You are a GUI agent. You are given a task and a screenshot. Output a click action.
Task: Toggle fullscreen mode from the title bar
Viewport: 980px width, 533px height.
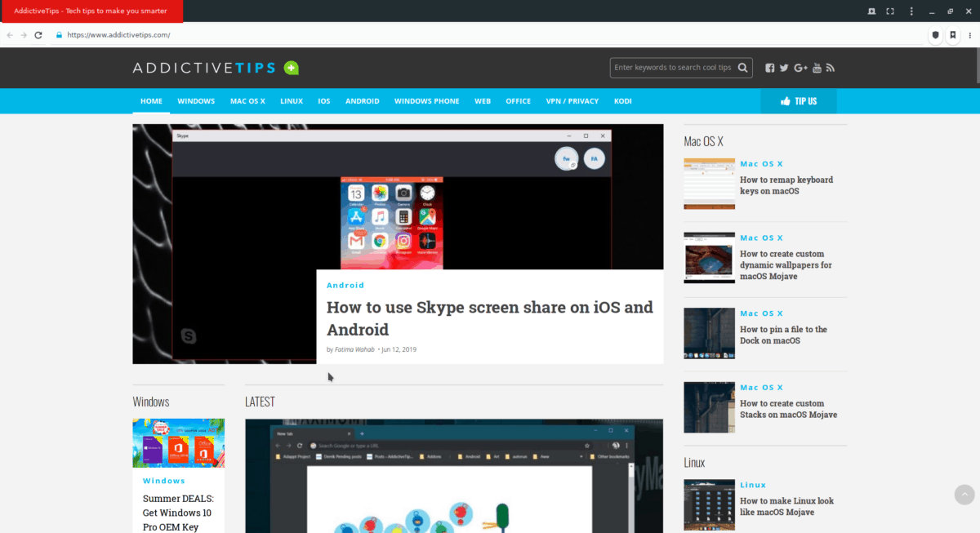coord(889,11)
